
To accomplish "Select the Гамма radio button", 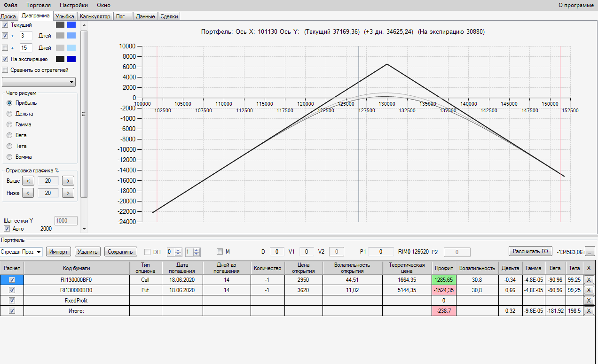I will 9,124.
